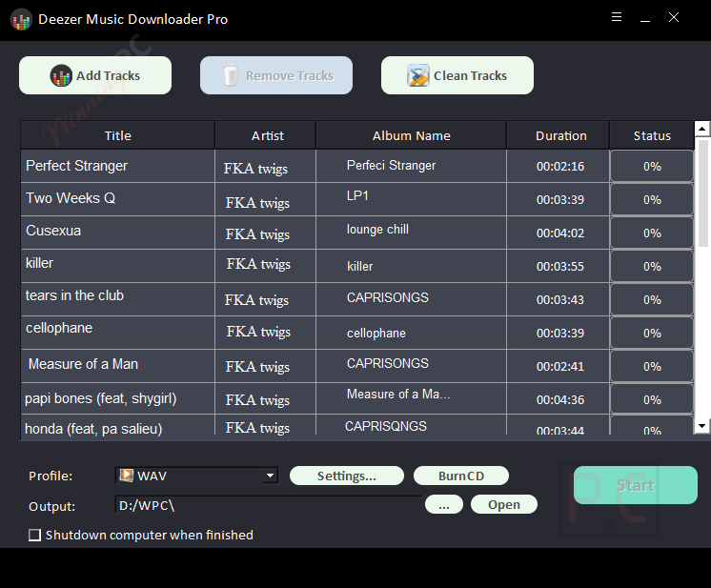711x588 pixels.
Task: Click the 0% status of killer row
Action: 652,267
